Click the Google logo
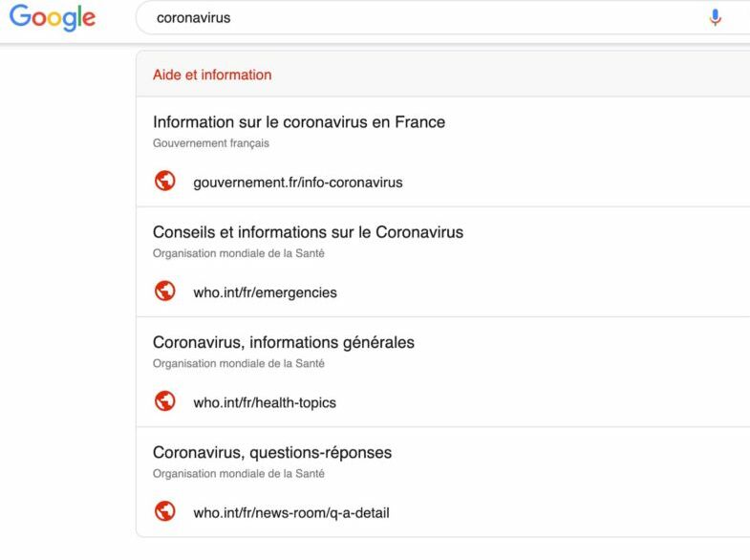Image resolution: width=750 pixels, height=560 pixels. pos(53,17)
